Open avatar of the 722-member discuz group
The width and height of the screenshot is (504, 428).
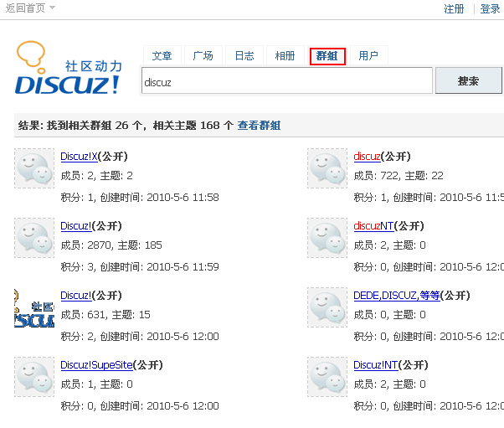[x=327, y=168]
